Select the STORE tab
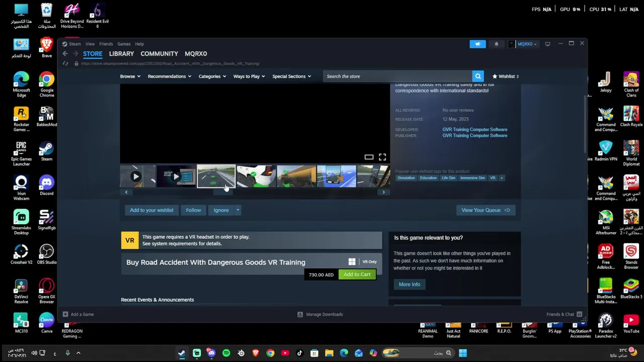Image resolution: width=644 pixels, height=362 pixels. 93,54
